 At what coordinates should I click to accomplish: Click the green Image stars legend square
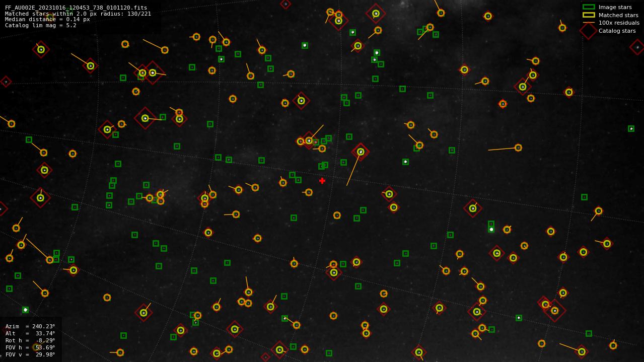[x=589, y=7]
